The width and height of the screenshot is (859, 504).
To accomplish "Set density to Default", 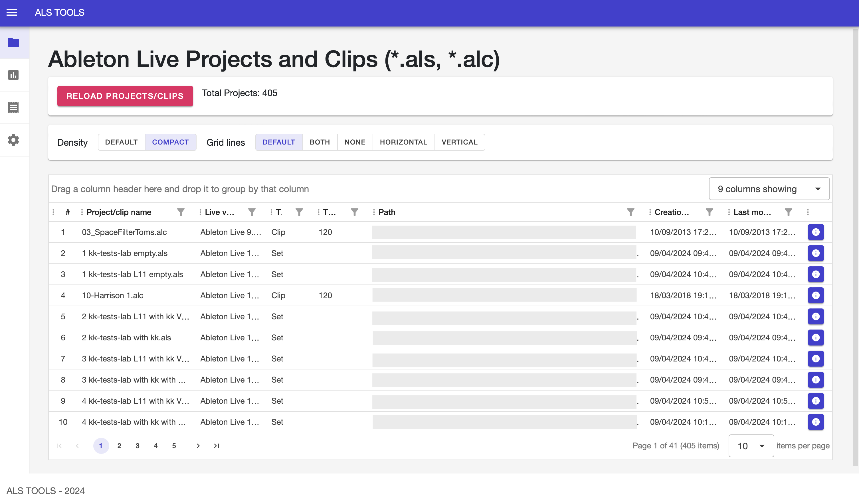I will (x=121, y=142).
